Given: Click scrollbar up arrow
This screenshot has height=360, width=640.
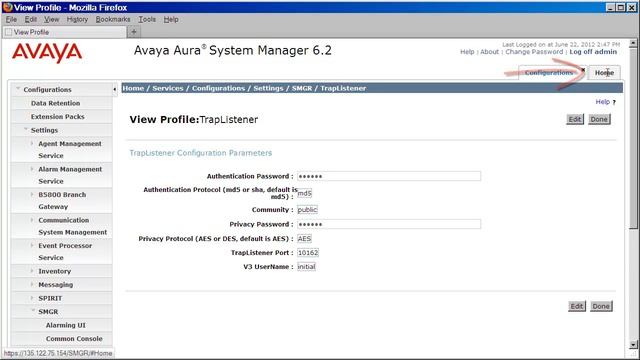Looking at the screenshot, I should [x=633, y=43].
